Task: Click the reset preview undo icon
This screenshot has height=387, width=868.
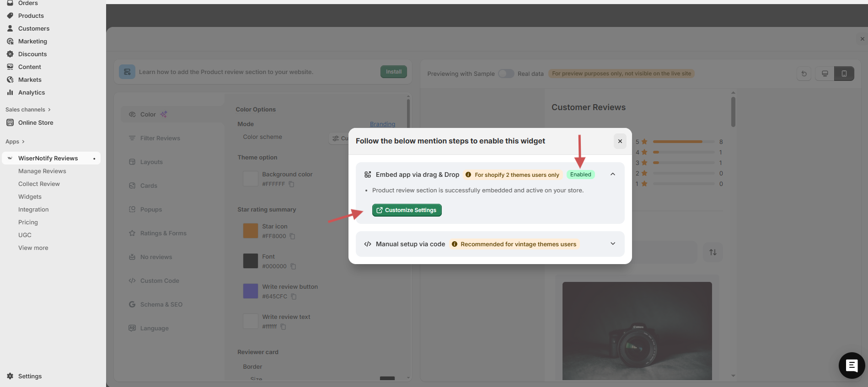Action: tap(804, 74)
